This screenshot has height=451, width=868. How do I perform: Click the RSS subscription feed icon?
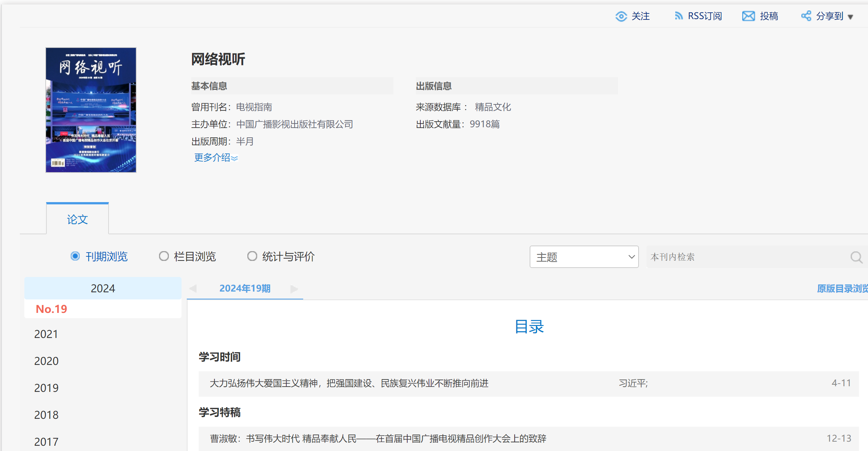point(678,16)
